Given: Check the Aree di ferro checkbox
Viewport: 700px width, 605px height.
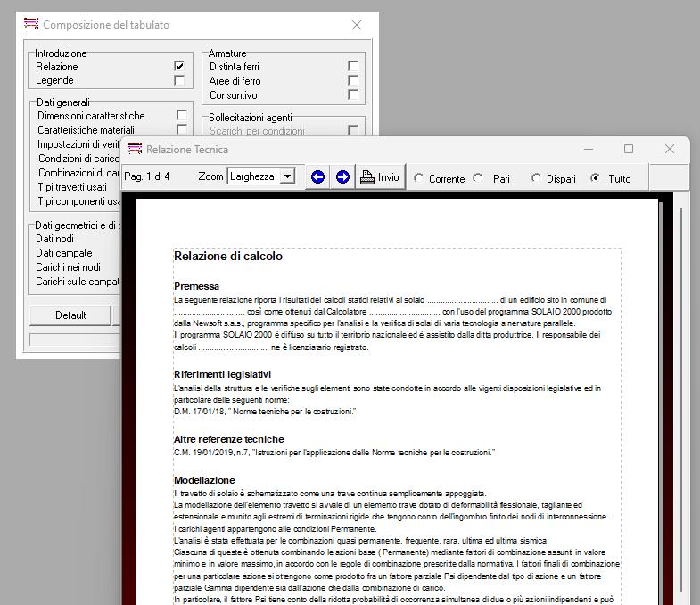Looking at the screenshot, I should 353,81.
